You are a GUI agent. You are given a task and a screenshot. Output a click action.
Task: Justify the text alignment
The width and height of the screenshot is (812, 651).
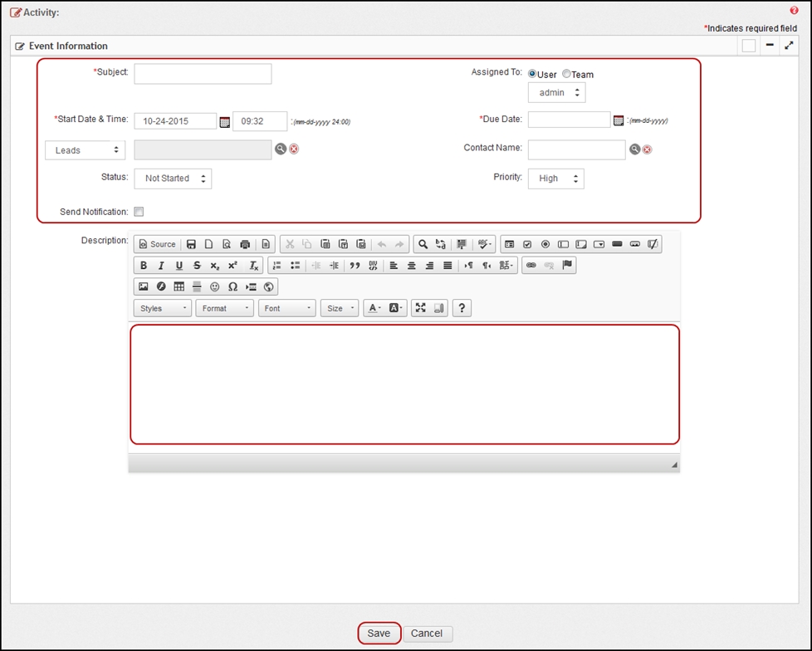448,265
